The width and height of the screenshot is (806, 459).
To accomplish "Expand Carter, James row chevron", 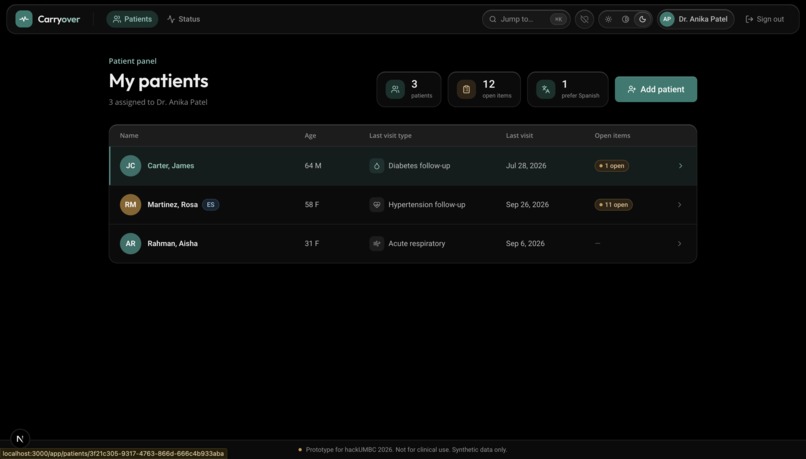I will point(680,166).
